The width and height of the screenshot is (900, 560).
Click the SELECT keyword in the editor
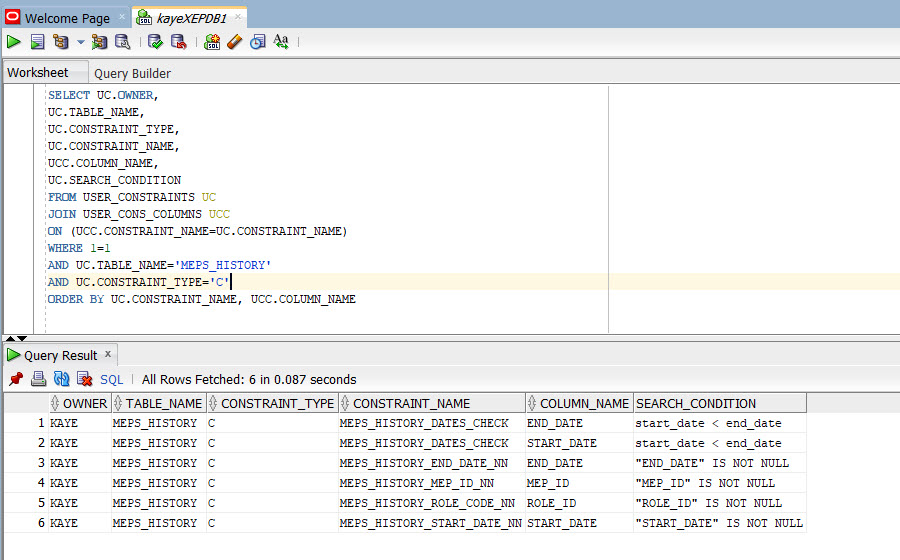tap(69, 95)
